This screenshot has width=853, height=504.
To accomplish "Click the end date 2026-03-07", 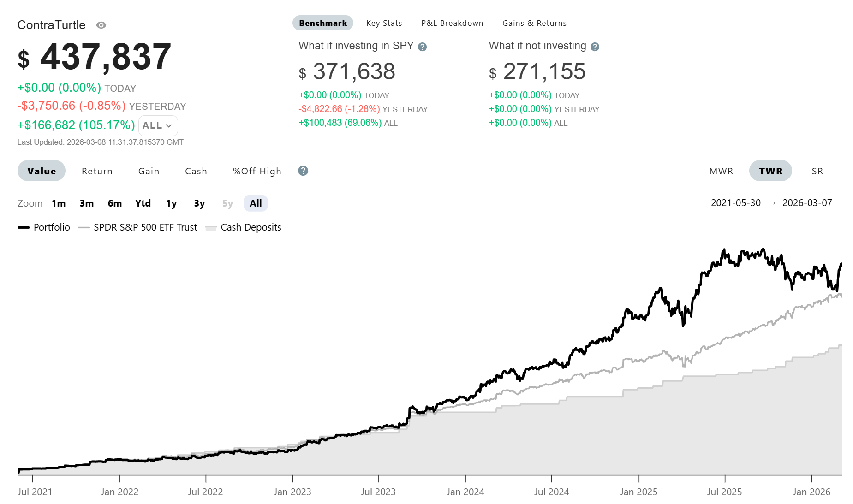I will (807, 203).
